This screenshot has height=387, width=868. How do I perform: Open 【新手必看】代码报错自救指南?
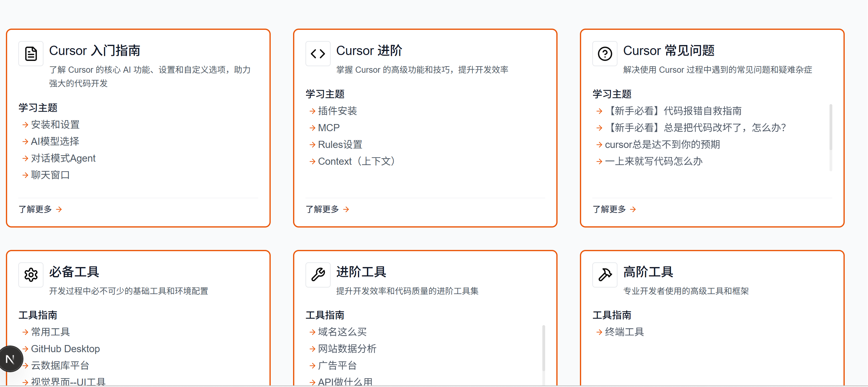coord(673,111)
